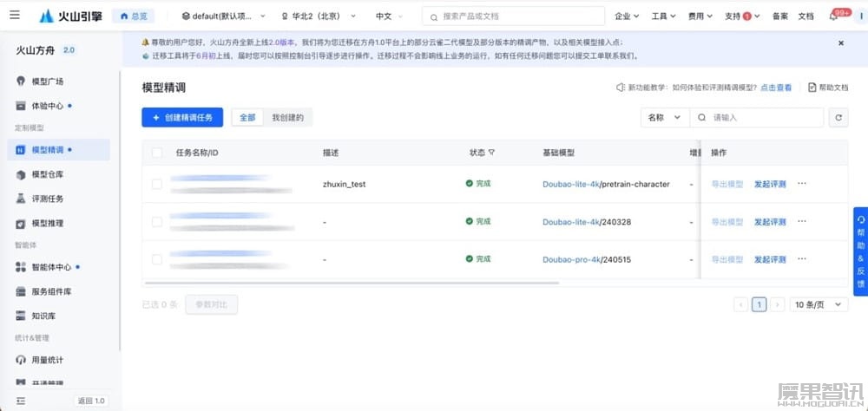868x411 pixels.
Task: Click the 帮助文档 document icon
Action: click(812, 88)
